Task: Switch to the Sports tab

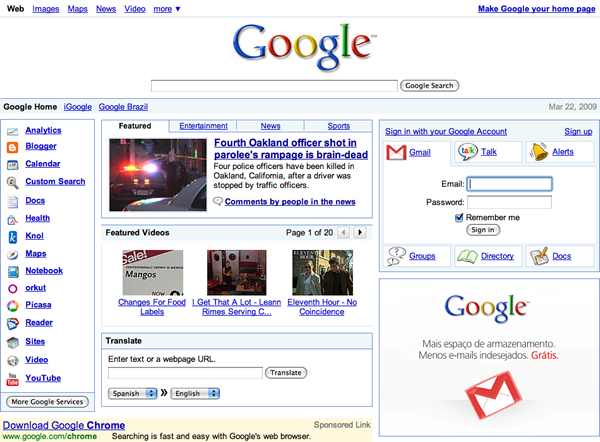Action: click(338, 126)
